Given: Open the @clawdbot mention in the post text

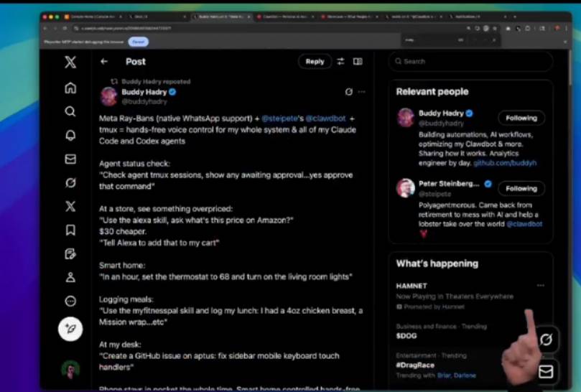Looking at the screenshot, I should 325,118.
